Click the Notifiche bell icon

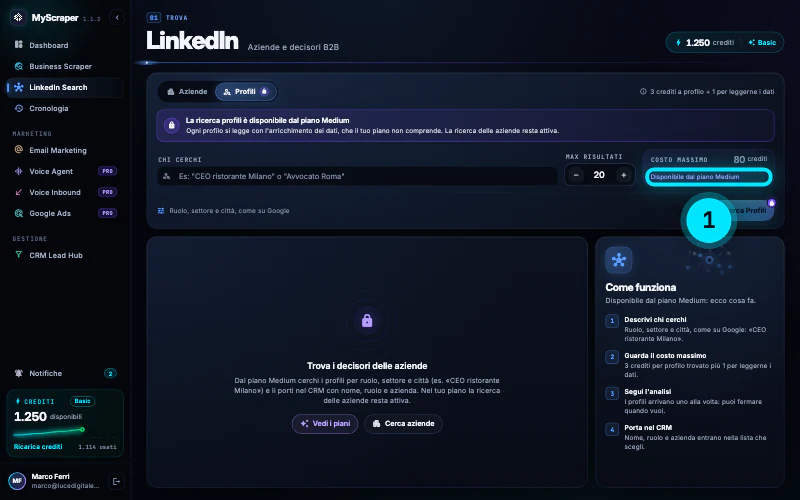(19, 373)
